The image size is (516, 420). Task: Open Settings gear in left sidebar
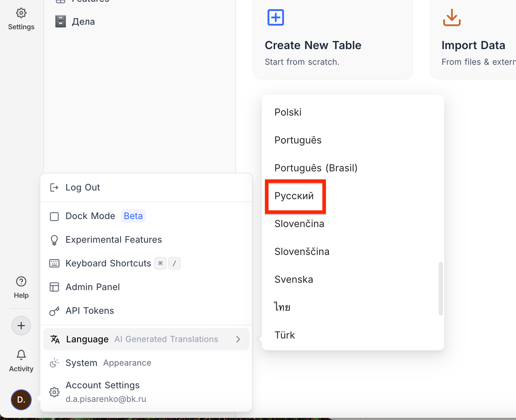[x=21, y=19]
